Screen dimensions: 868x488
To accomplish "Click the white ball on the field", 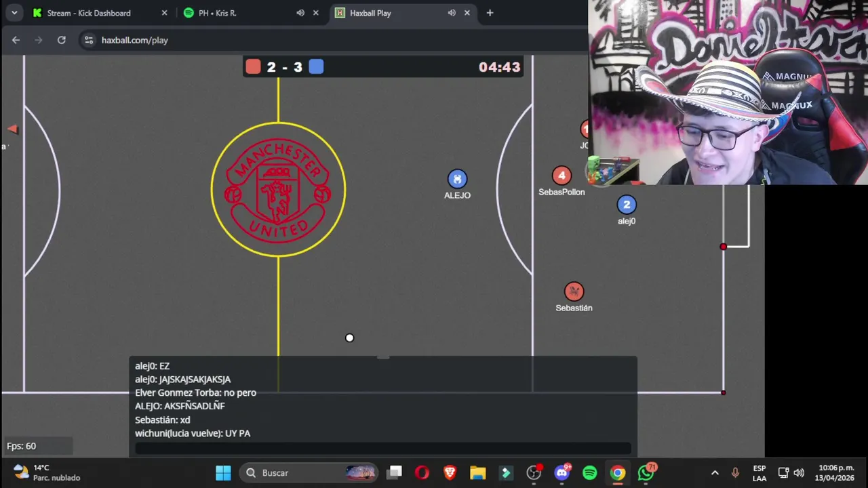I will [x=349, y=338].
